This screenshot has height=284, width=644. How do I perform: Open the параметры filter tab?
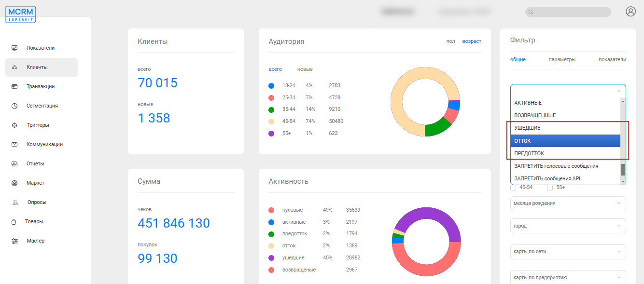[562, 59]
